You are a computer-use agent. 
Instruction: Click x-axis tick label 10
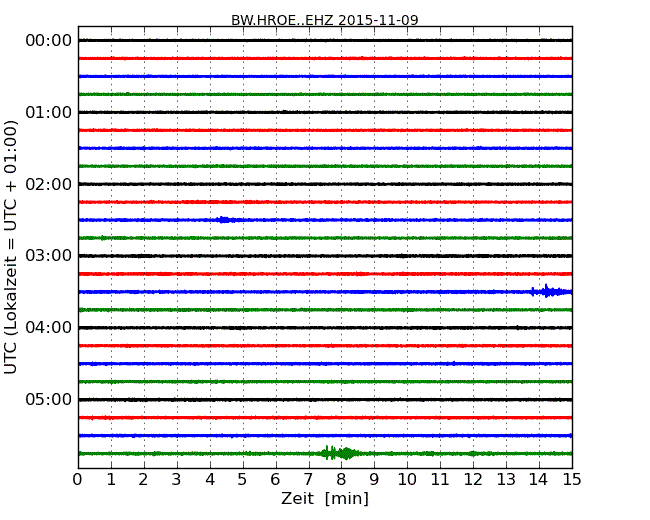pos(407,480)
